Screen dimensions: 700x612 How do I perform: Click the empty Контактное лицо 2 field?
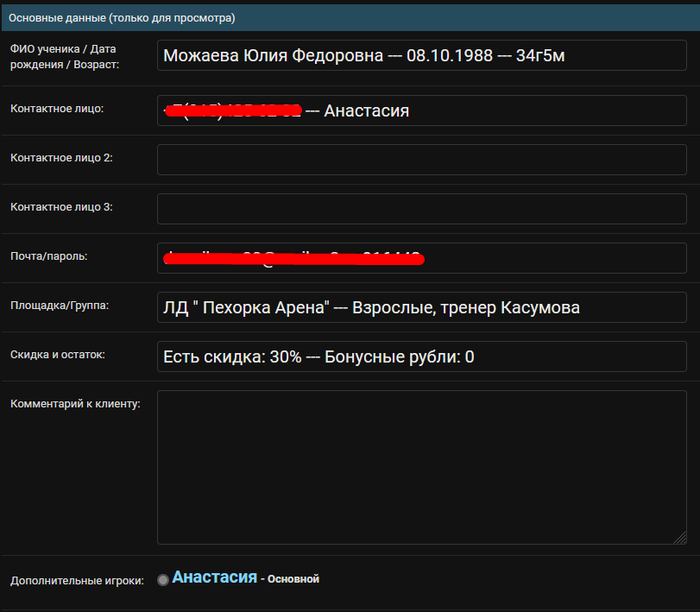coord(421,160)
